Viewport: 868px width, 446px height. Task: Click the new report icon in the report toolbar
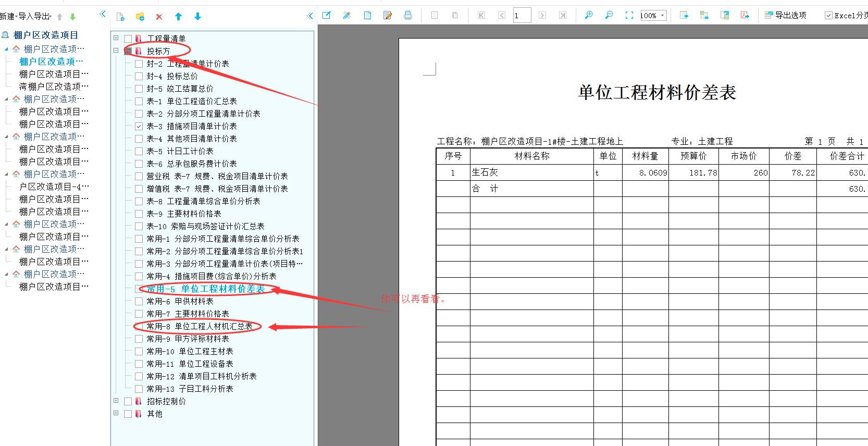pos(120,17)
